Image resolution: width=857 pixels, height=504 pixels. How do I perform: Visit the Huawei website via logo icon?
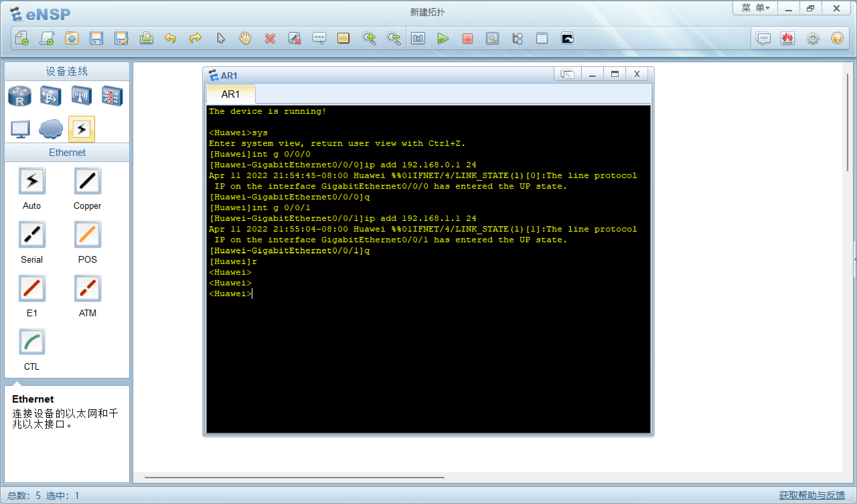(x=788, y=38)
